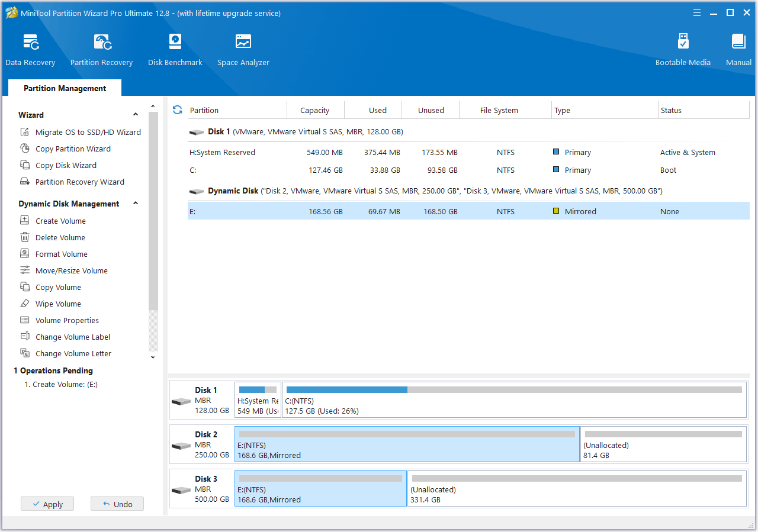Sort by the Status column header
The width and height of the screenshot is (758, 532).
[704, 110]
